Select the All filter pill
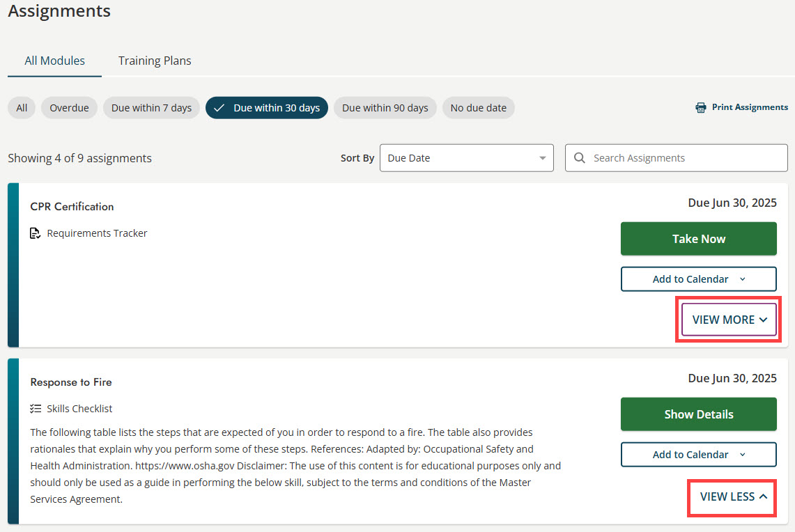 21,107
